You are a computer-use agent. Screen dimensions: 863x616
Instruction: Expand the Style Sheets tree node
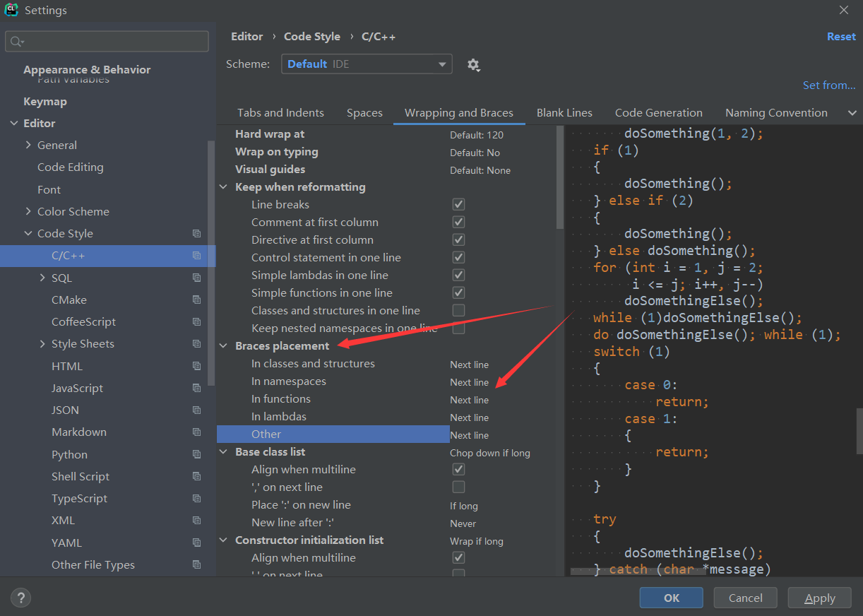[42, 344]
